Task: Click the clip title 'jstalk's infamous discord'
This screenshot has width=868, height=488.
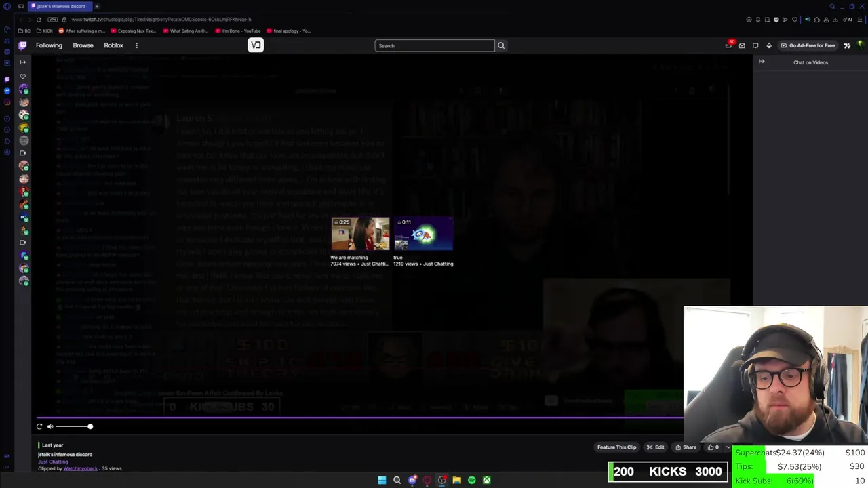Action: (65, 454)
